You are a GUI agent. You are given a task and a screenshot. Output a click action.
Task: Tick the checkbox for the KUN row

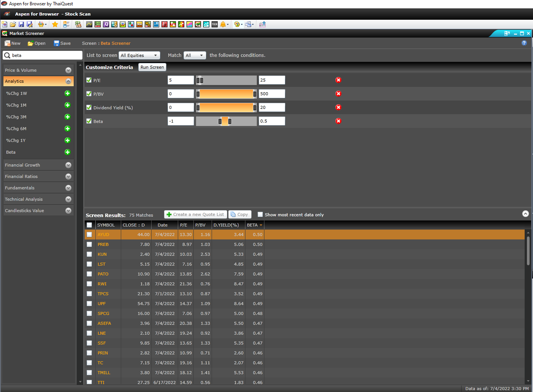click(x=89, y=254)
